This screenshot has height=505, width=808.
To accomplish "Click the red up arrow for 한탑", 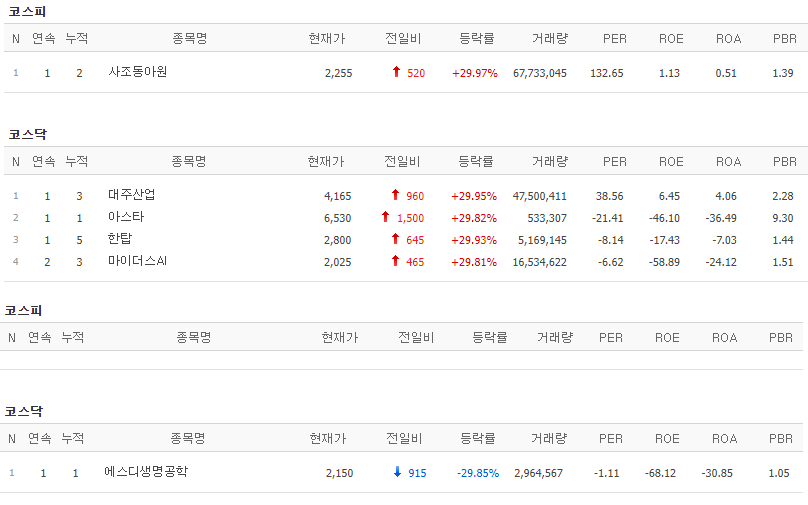I will tap(395, 238).
